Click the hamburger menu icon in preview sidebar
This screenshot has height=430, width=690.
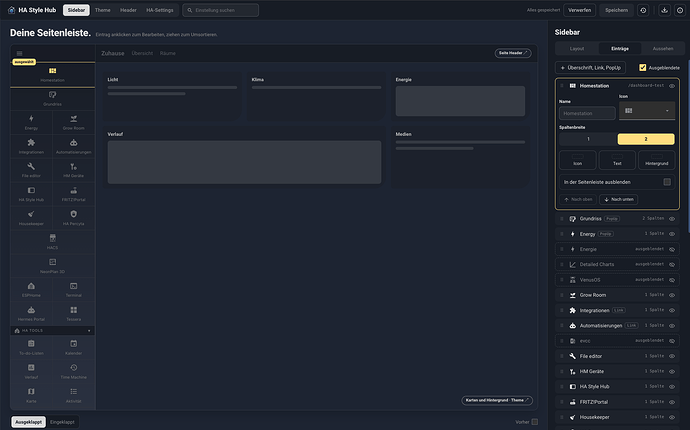(x=19, y=53)
